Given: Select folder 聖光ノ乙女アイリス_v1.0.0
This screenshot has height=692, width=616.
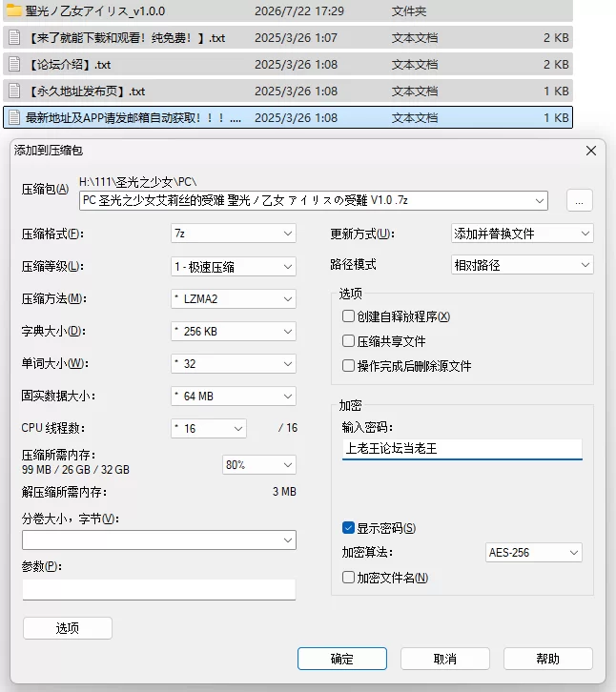Looking at the screenshot, I should (288, 10).
